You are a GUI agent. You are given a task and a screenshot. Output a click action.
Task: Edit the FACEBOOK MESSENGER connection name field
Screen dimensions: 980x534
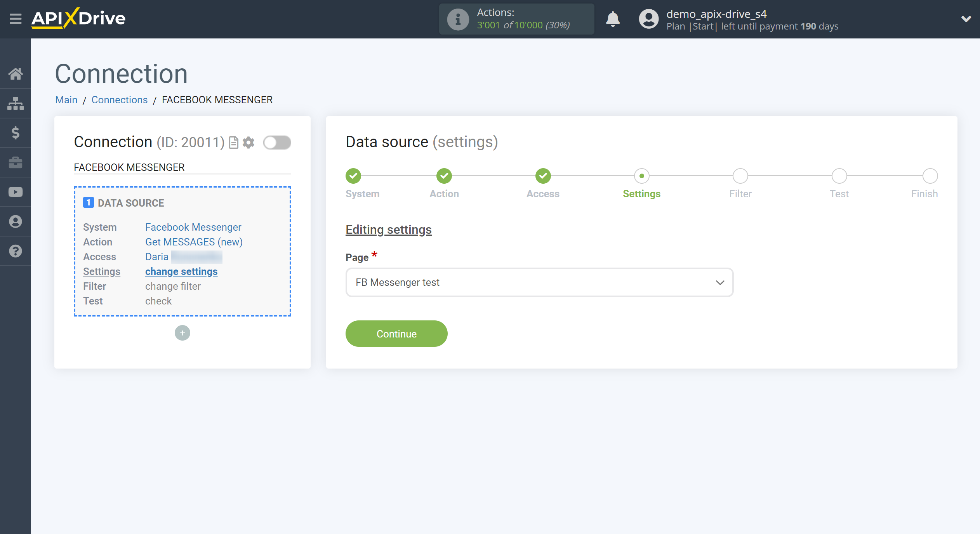[x=182, y=167]
